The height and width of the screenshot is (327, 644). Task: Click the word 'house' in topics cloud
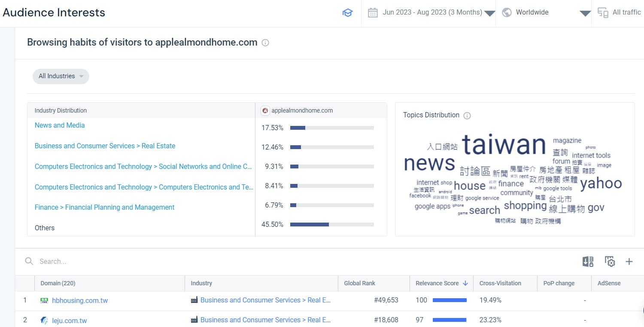[x=470, y=186]
